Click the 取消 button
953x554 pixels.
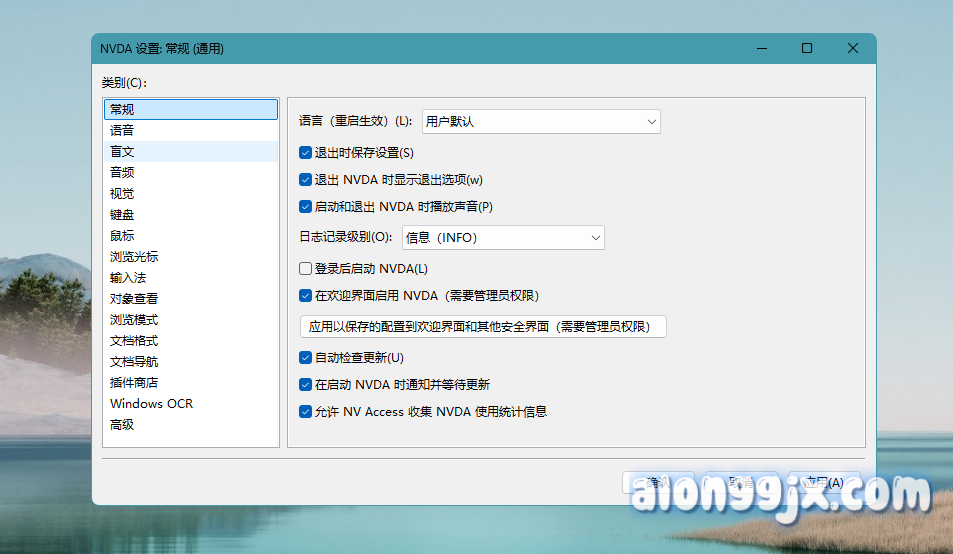(741, 482)
